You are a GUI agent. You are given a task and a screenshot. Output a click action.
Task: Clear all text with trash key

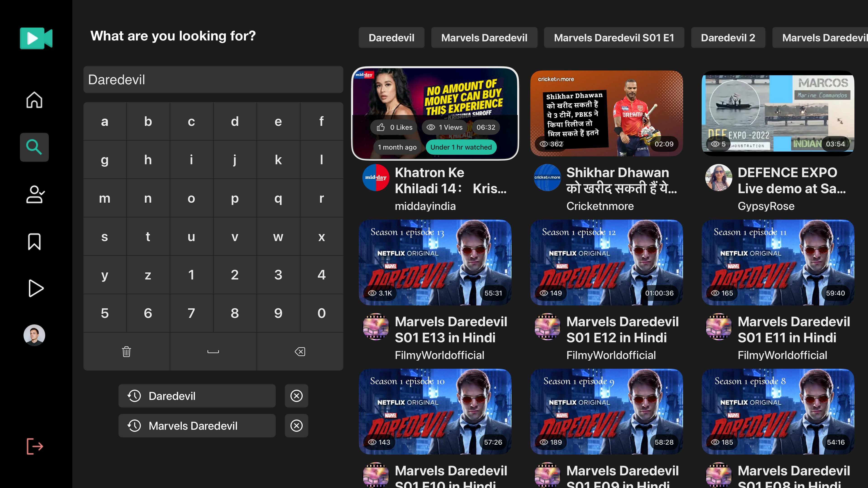pos(126,352)
